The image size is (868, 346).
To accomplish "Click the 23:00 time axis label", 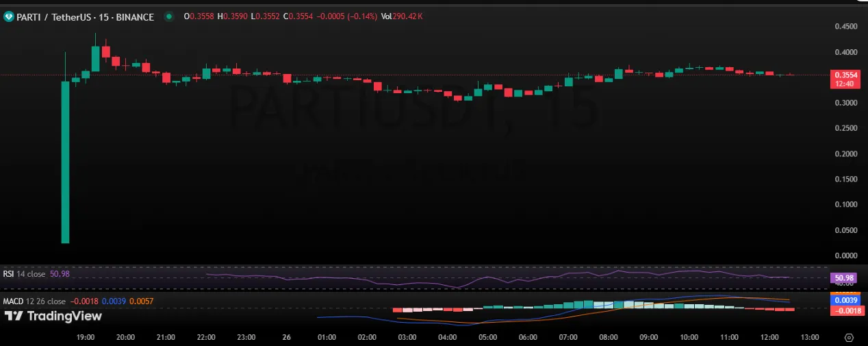I will [246, 338].
